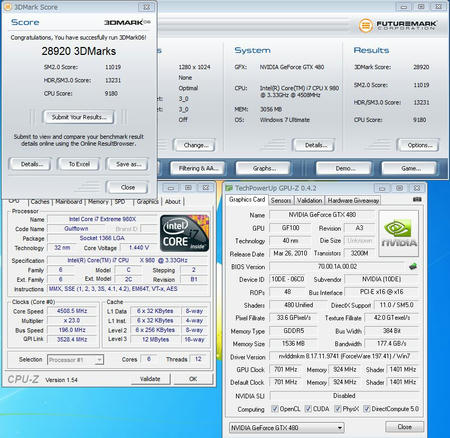Switch to the Mainboard tab in CPU-Z

(69, 201)
